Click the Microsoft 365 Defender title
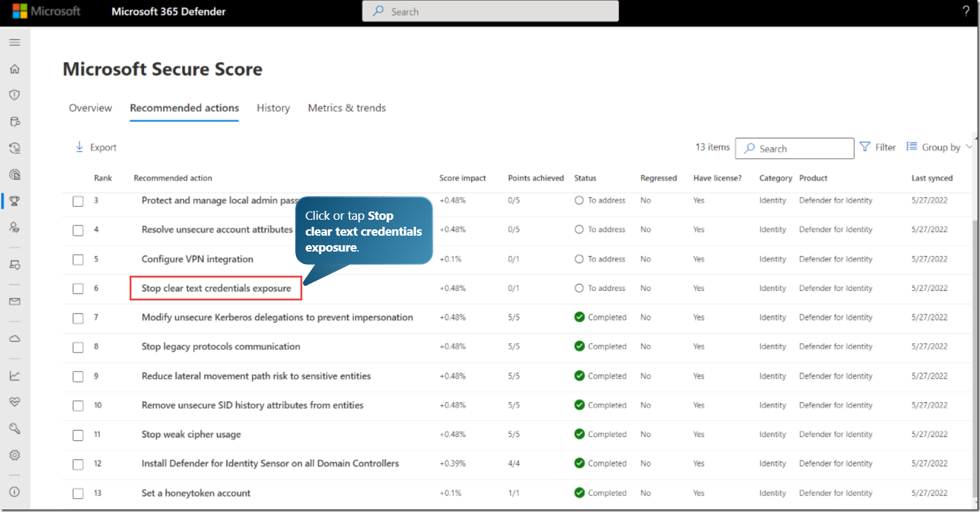The height and width of the screenshot is (512, 980). [168, 11]
